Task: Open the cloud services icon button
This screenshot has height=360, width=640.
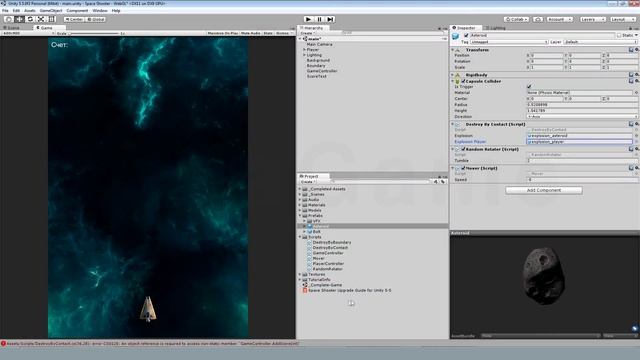Action: click(538, 19)
